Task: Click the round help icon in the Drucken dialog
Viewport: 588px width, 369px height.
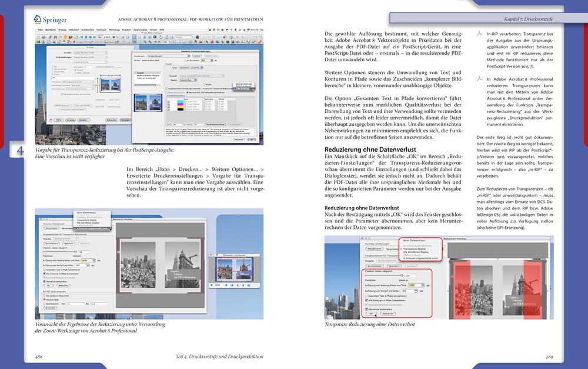Action: (x=51, y=120)
